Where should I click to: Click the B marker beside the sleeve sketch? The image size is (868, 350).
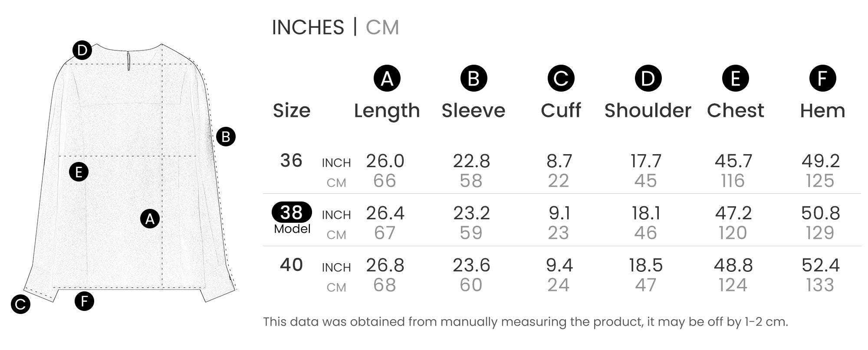click(x=226, y=137)
